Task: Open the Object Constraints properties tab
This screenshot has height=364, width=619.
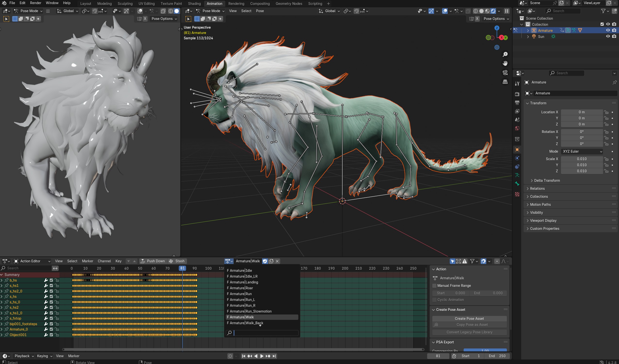Action: [517, 167]
